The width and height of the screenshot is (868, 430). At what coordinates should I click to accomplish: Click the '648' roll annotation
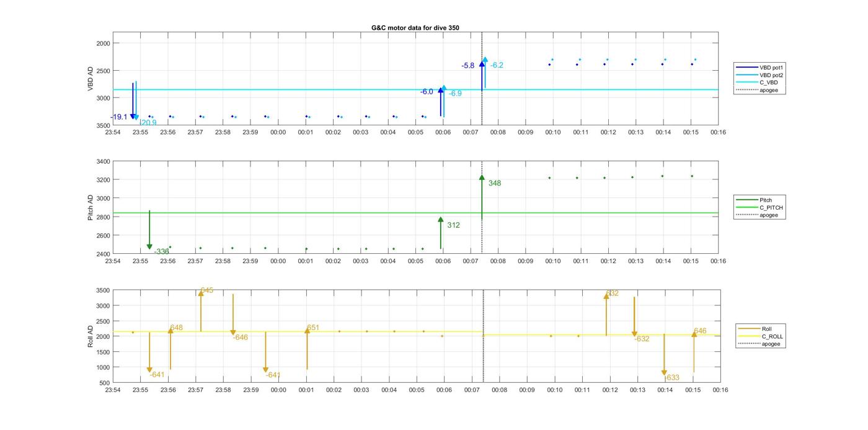point(177,328)
